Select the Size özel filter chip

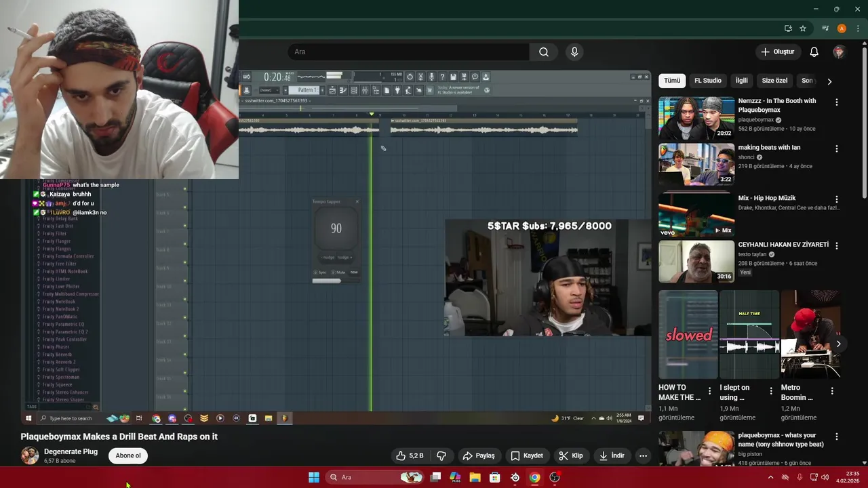(774, 81)
